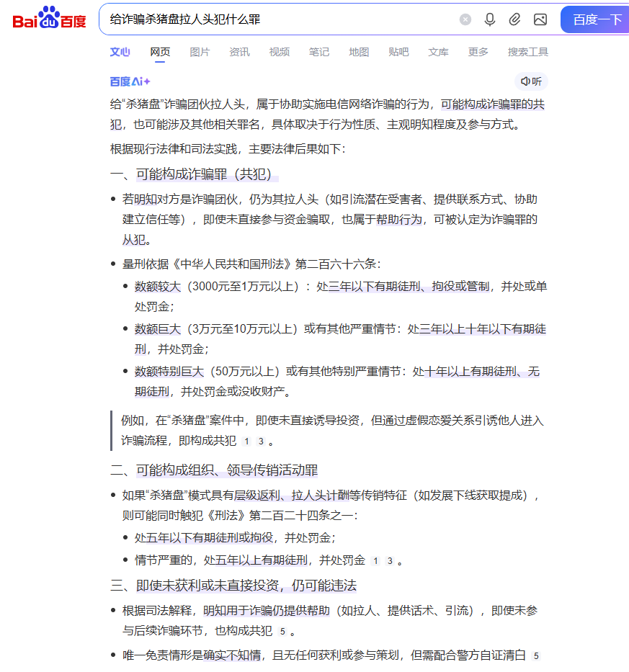Play the answer aloud via the 听 speaker icon

(x=532, y=81)
